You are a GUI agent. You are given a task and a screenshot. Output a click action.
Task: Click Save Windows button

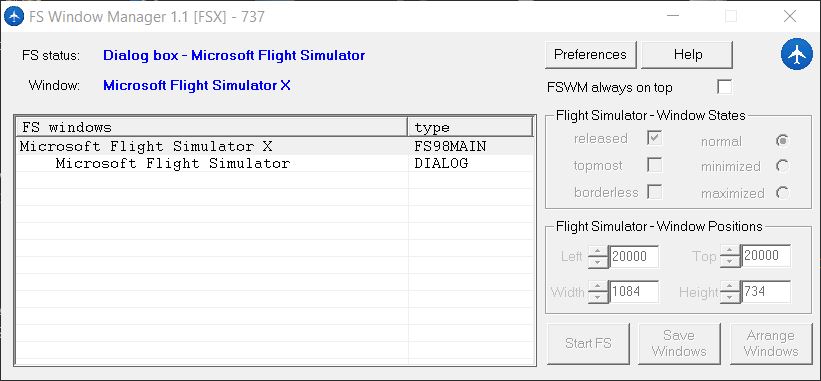click(679, 343)
